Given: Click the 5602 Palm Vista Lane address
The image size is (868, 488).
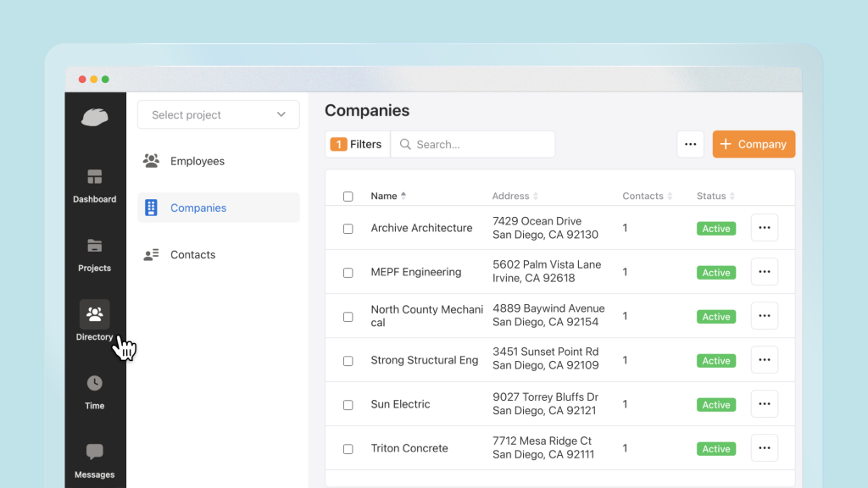Looking at the screenshot, I should click(547, 271).
